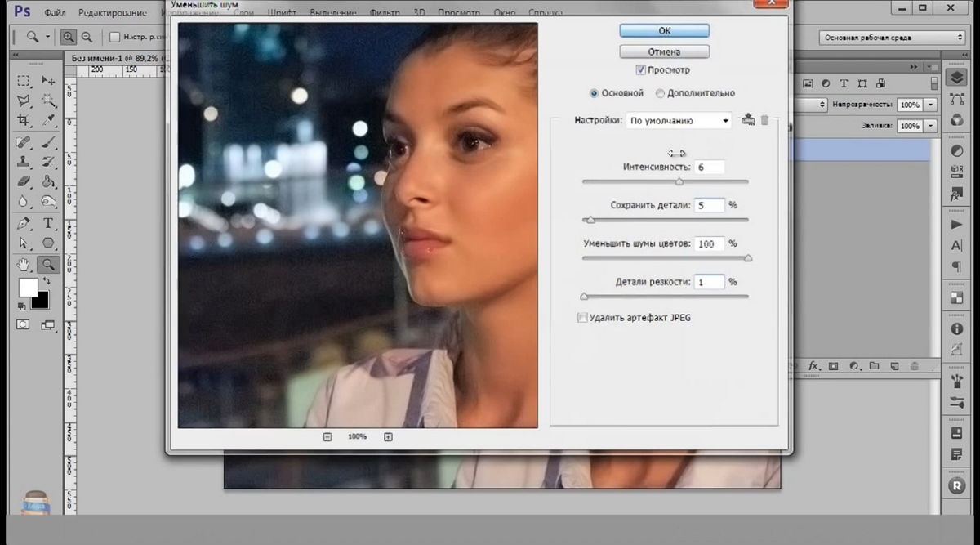The width and height of the screenshot is (980, 545).
Task: Select the Brush tool
Action: [x=49, y=142]
